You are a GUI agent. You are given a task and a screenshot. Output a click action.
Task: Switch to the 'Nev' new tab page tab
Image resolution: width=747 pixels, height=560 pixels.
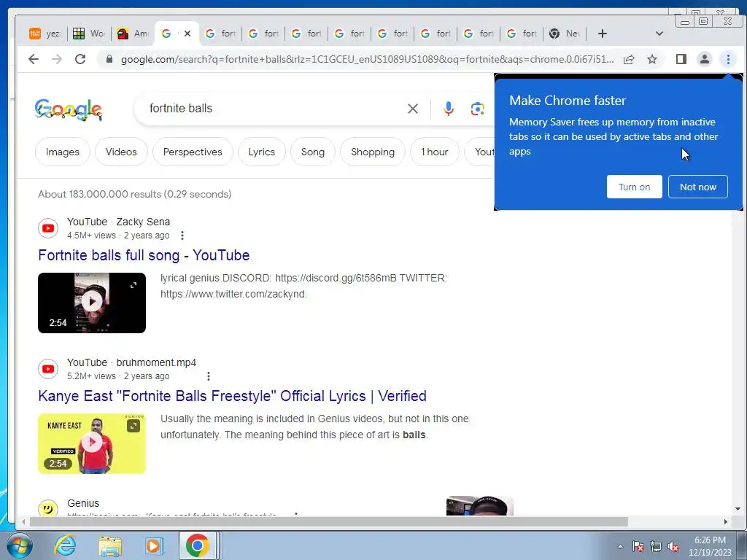click(564, 34)
